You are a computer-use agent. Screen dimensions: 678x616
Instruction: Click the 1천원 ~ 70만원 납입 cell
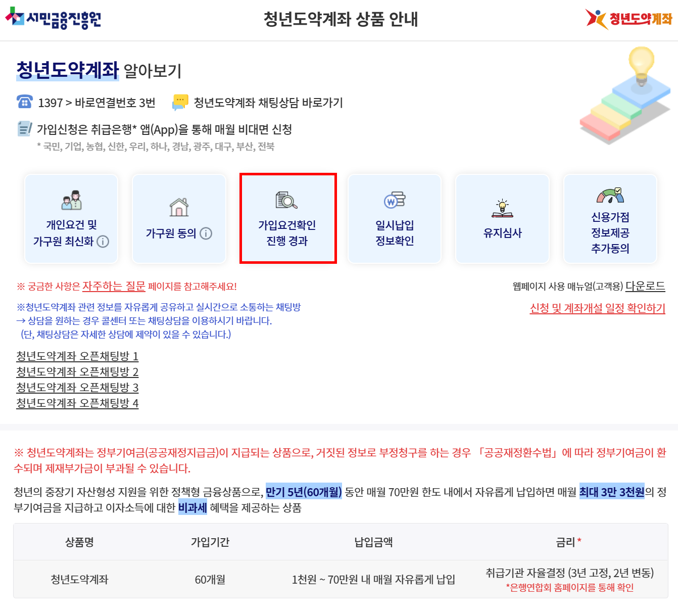(373, 580)
